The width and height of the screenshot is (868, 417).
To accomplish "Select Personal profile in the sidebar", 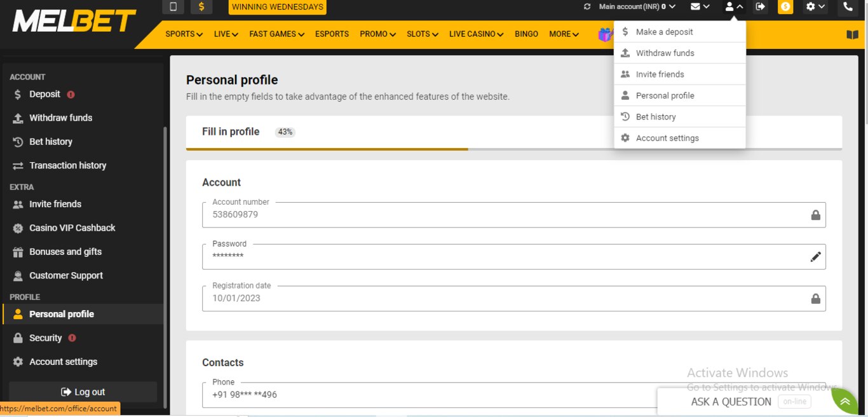I will pyautogui.click(x=83, y=314).
